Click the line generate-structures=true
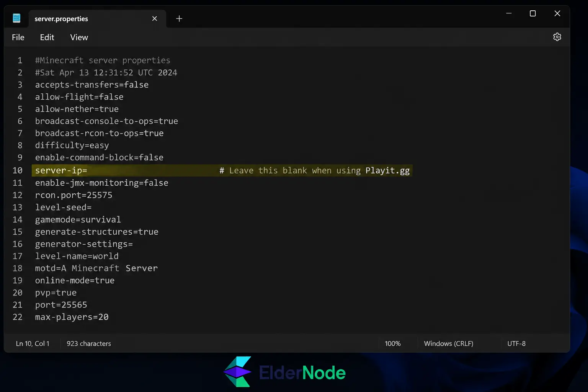The image size is (588, 392). tap(97, 232)
